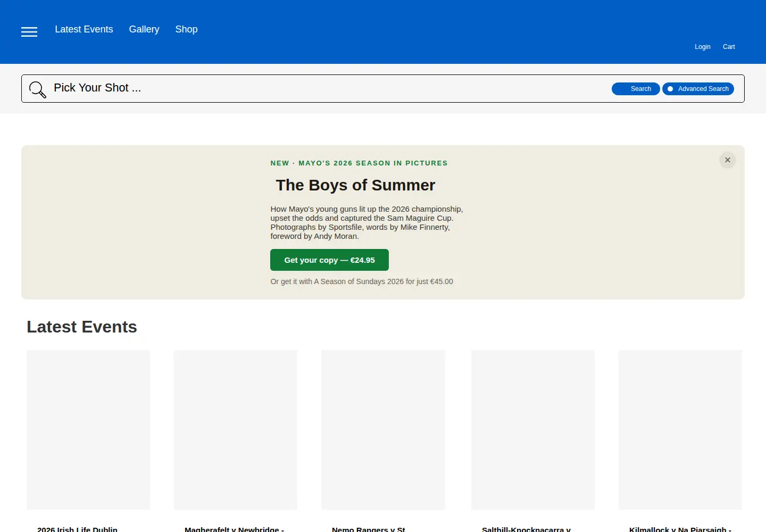Click the Season of Sundays 2026 offer text
766x532 pixels.
tap(362, 281)
